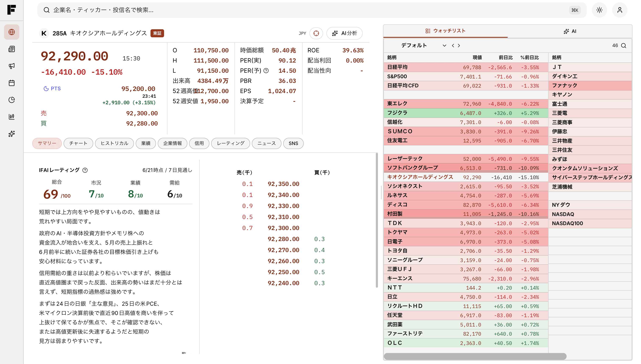Open the sparkle AI sidebar icon
The width and height of the screenshot is (641, 364).
click(x=11, y=134)
